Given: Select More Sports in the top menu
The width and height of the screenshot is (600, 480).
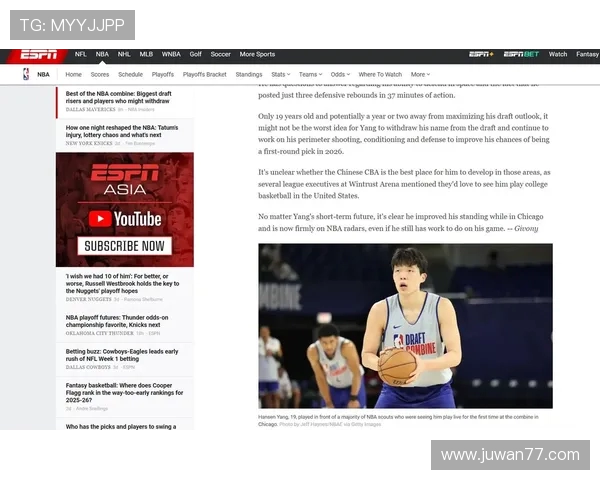Looking at the screenshot, I should click(257, 54).
